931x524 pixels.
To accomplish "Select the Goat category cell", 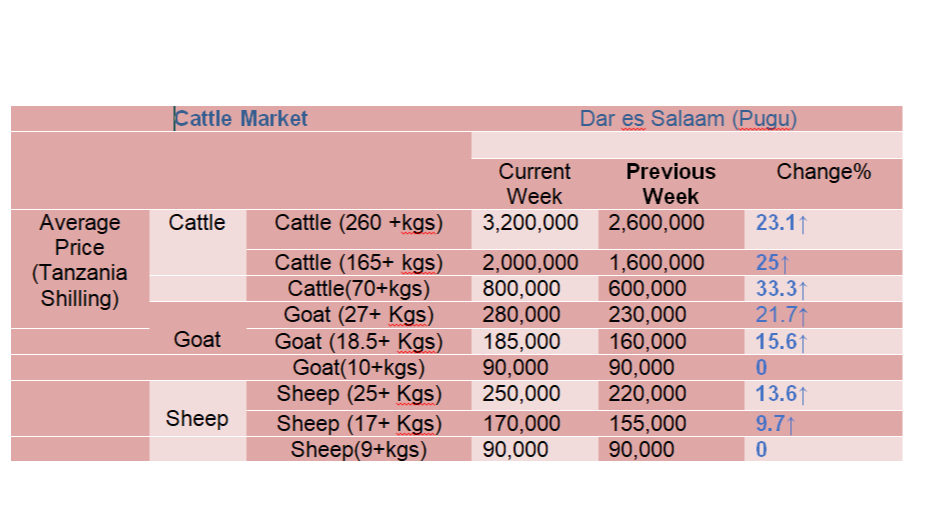I will click(197, 339).
